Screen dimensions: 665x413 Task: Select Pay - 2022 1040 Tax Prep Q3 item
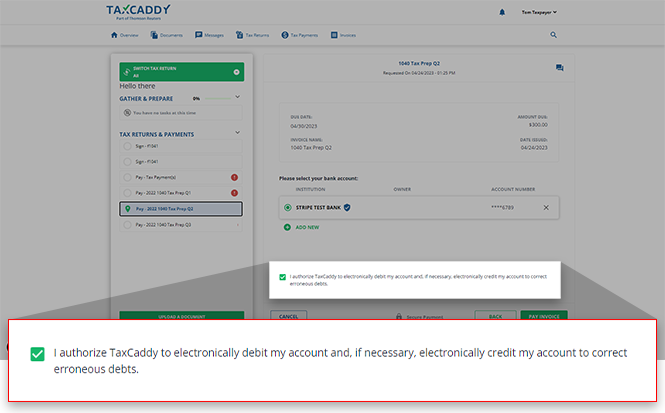tap(180, 225)
